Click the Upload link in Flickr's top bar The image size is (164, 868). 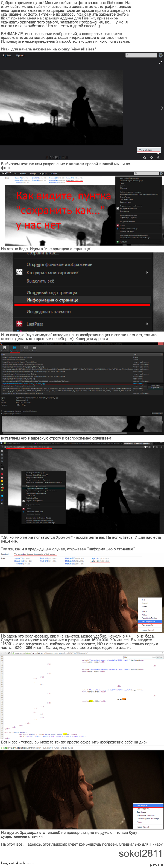click(x=20, y=55)
